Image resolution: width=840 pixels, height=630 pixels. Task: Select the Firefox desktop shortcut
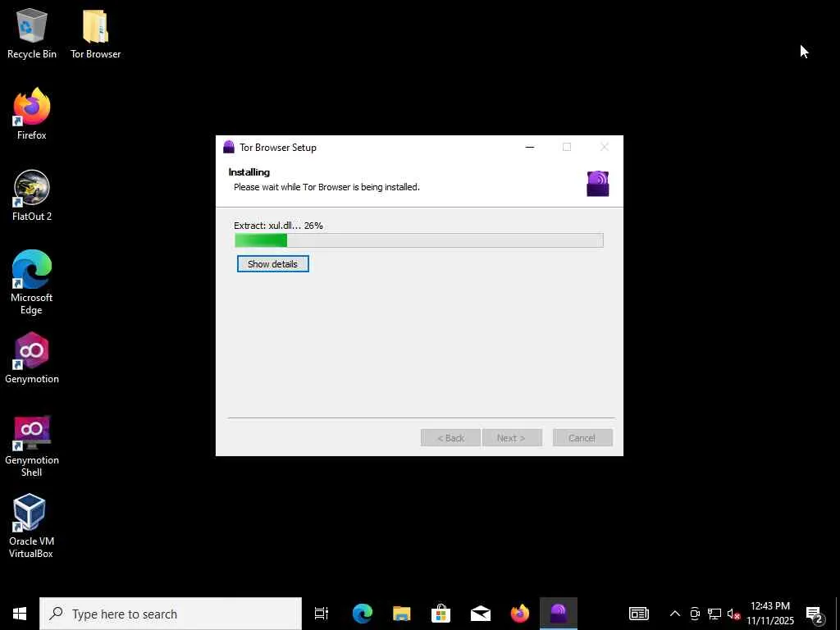point(32,115)
